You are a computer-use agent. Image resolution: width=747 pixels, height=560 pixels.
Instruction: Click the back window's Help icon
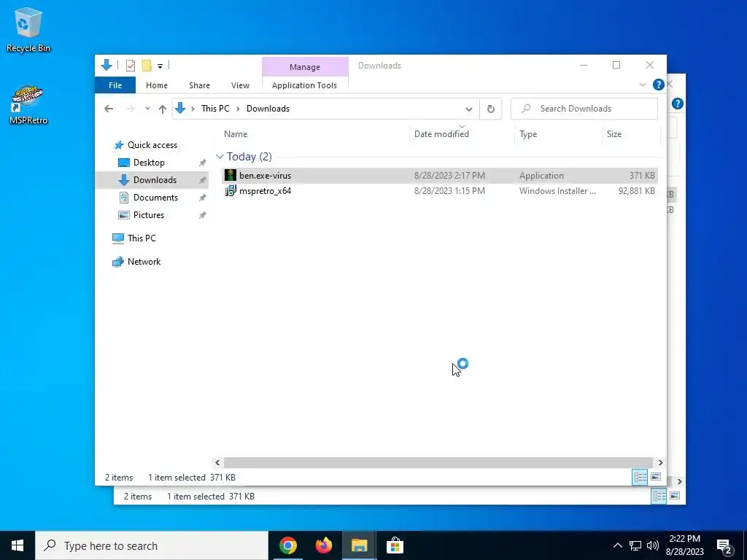(678, 104)
